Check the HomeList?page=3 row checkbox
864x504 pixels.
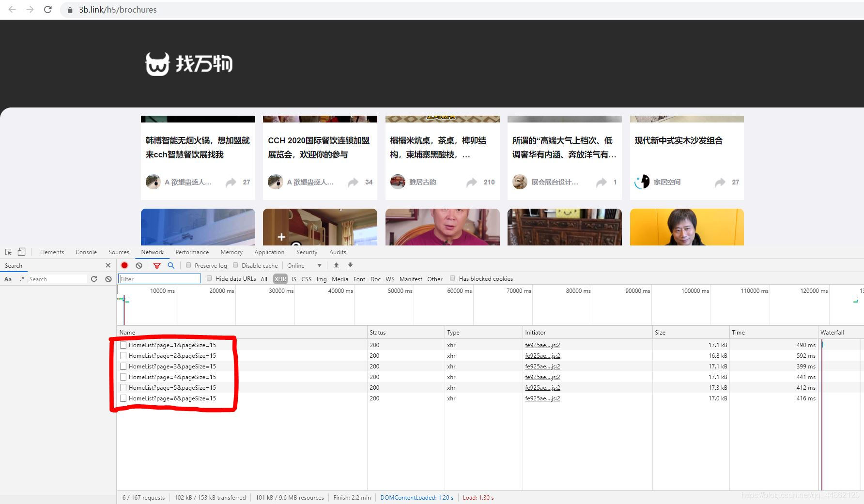click(x=123, y=367)
